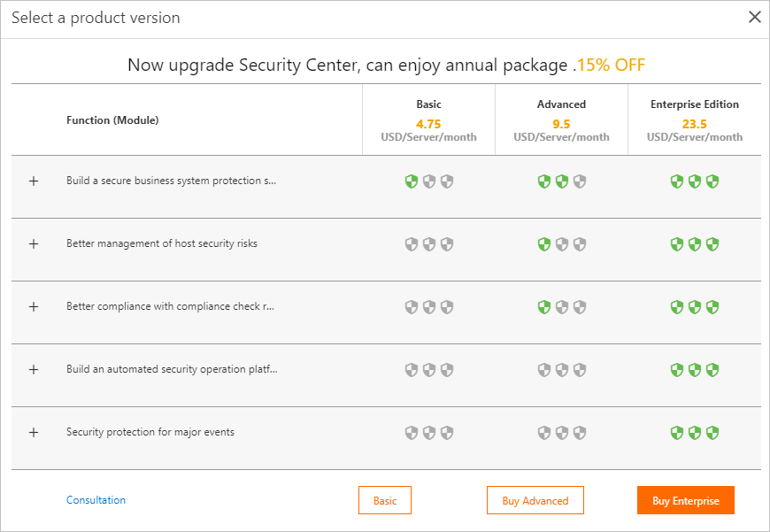Open the Consultation link
This screenshot has height=532, width=770.
click(x=96, y=500)
